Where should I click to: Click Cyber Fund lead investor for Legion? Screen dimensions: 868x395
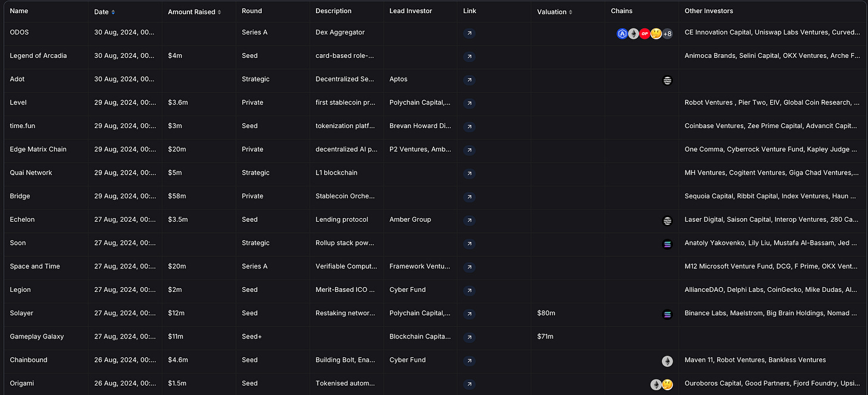point(408,290)
